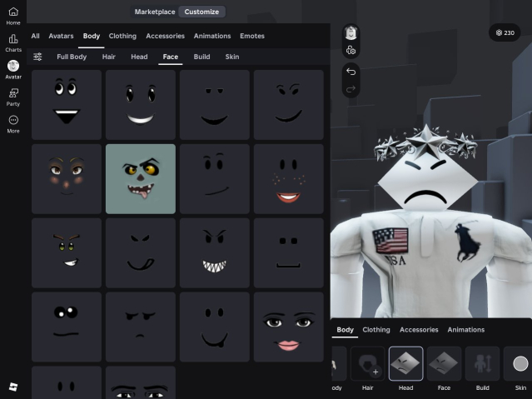This screenshot has width=532, height=399.
Task: Pick the female face with pink lips
Action: 288,327
